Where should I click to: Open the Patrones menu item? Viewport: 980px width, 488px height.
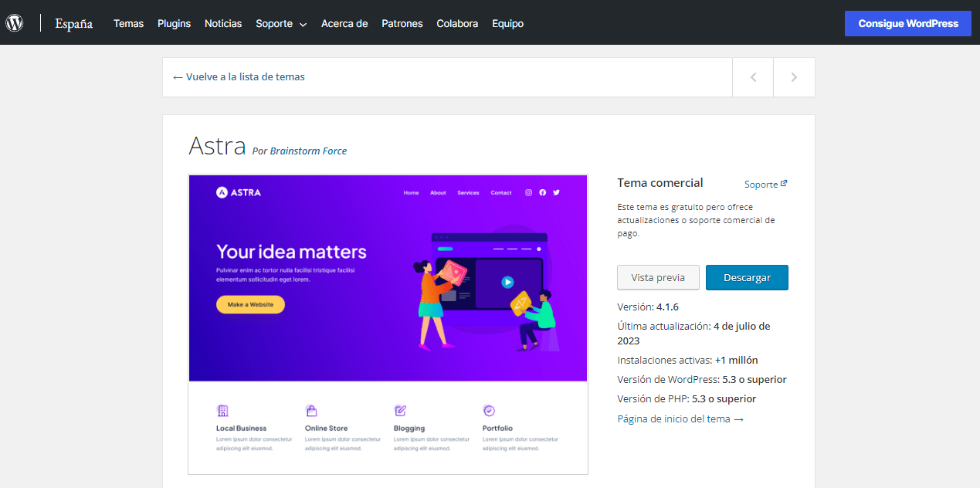[x=402, y=23]
